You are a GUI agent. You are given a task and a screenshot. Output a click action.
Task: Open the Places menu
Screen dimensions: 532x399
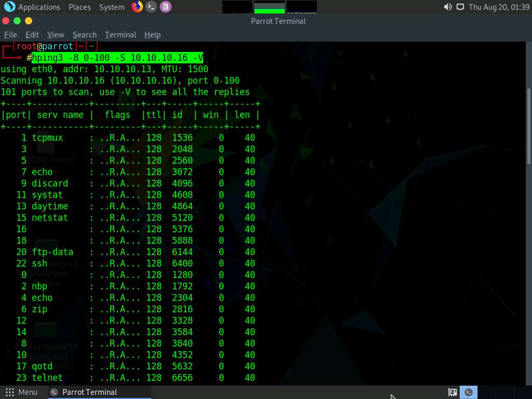coord(79,7)
